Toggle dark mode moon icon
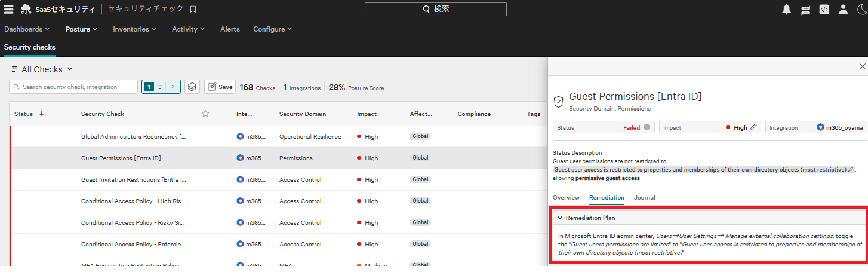 (861, 9)
